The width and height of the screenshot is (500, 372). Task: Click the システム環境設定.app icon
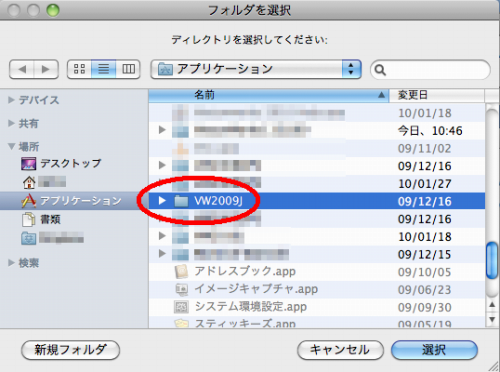181,307
